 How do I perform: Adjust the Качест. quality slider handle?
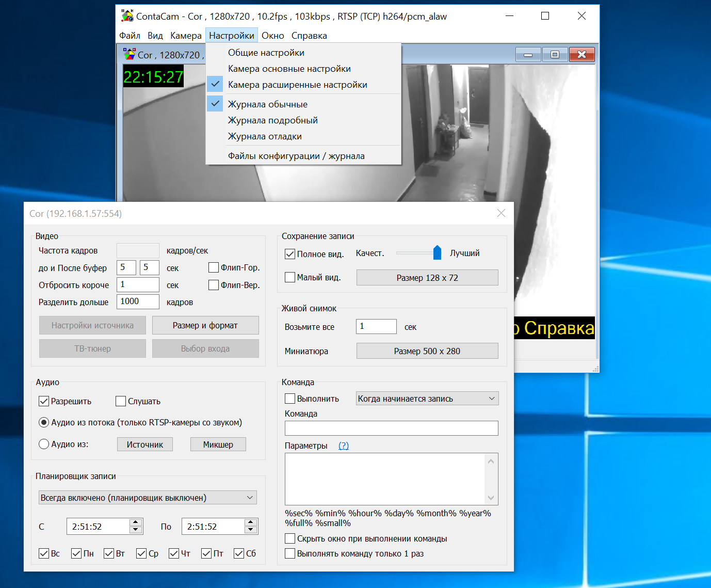[x=437, y=253]
